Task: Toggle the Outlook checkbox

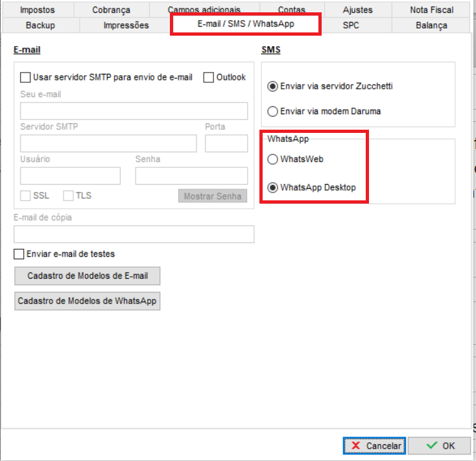Action: (209, 78)
